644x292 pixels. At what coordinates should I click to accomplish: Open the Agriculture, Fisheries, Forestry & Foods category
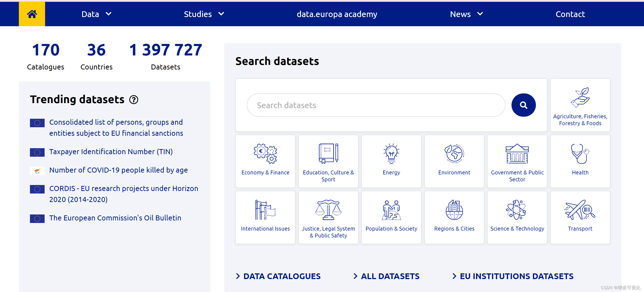(580, 105)
